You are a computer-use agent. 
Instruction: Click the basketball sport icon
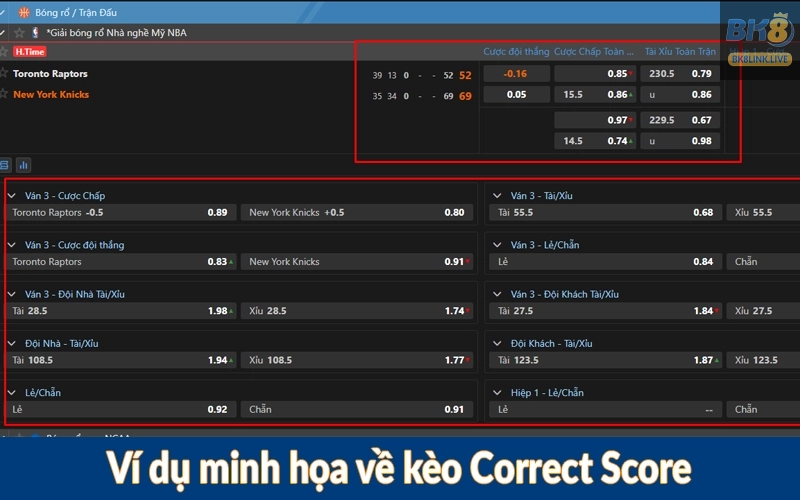click(x=24, y=12)
